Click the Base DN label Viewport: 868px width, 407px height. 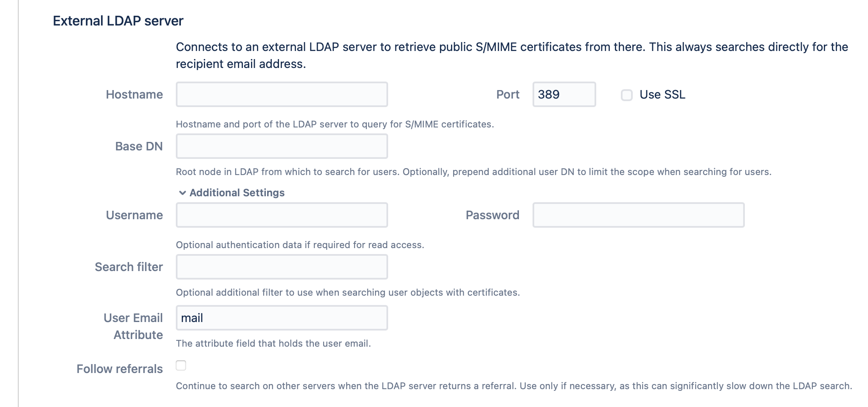point(139,146)
